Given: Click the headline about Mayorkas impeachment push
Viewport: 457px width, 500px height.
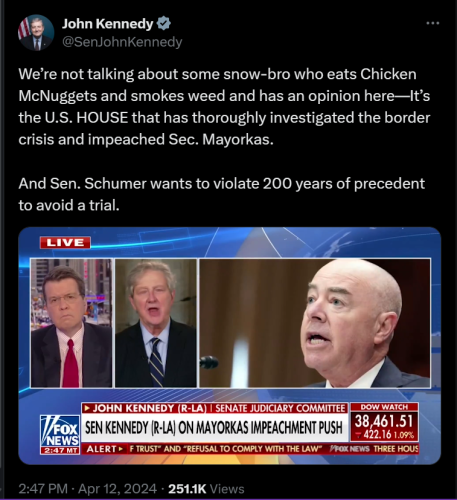Looking at the screenshot, I should point(214,428).
